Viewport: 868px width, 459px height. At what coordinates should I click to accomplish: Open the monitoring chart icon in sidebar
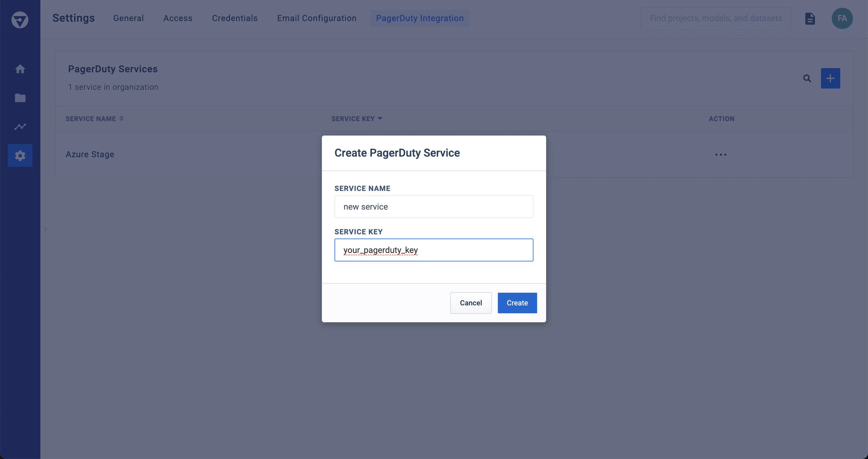(20, 126)
